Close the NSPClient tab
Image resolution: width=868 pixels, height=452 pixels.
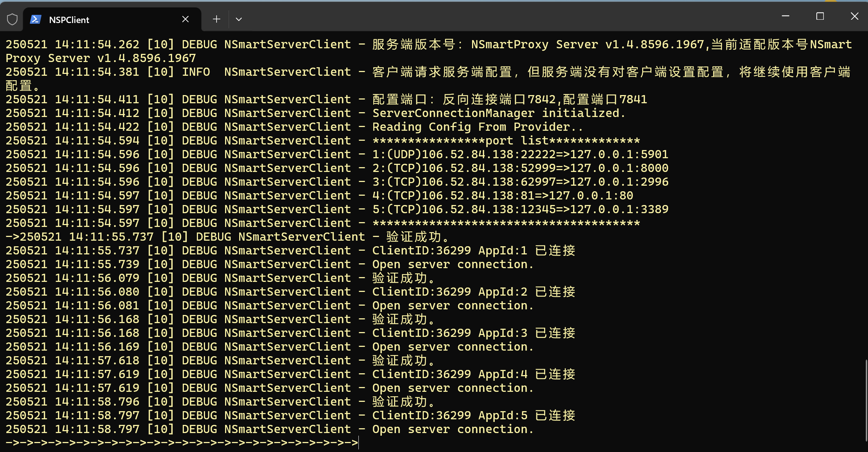(185, 19)
